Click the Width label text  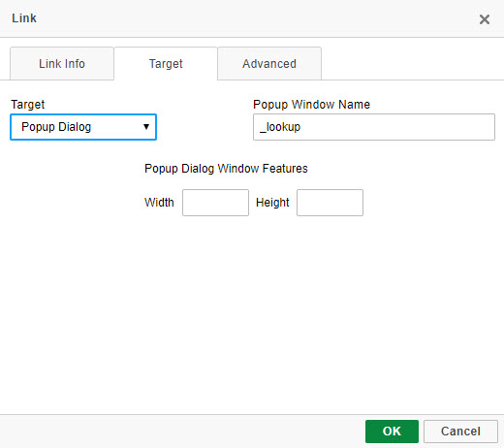(x=159, y=203)
